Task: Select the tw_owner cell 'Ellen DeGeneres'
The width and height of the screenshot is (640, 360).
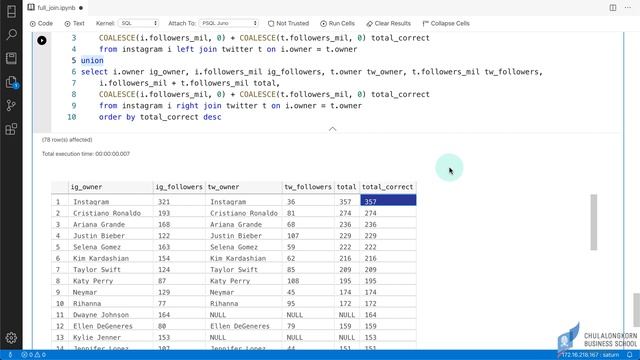Action: (x=244, y=326)
